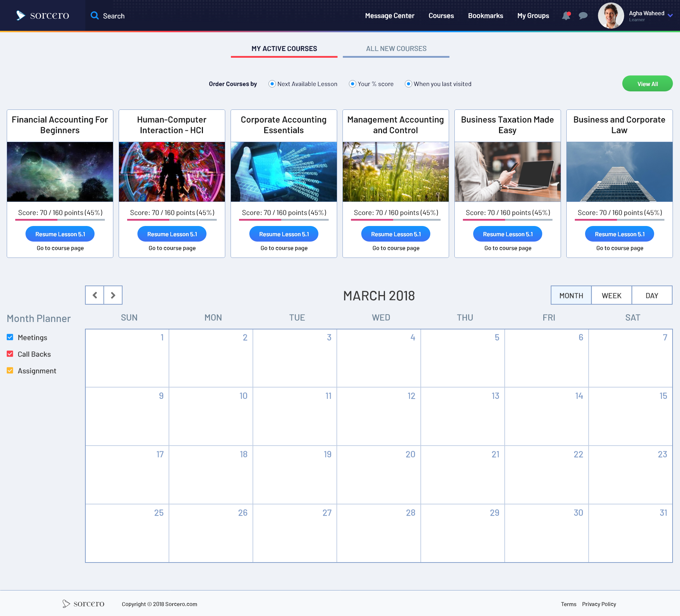This screenshot has height=616, width=680.
Task: Click the Corporate Accounting Essentials score progress bar
Action: coord(284,220)
